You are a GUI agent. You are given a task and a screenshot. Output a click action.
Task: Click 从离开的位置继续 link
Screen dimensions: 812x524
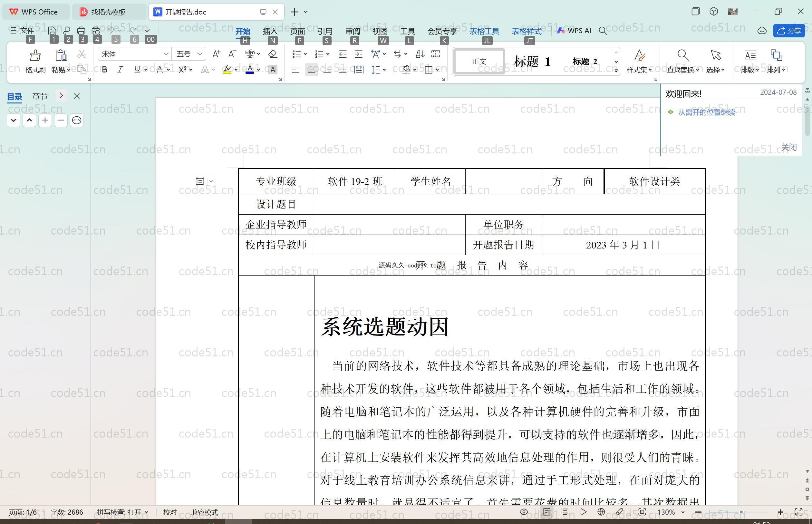coord(707,112)
